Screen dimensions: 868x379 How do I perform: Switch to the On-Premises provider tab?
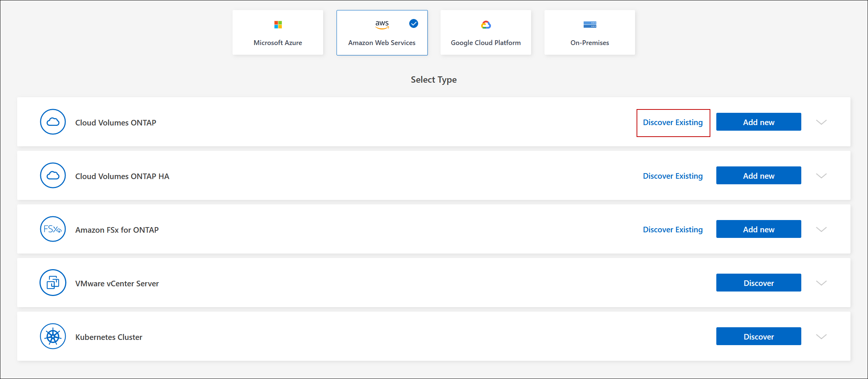point(590,33)
